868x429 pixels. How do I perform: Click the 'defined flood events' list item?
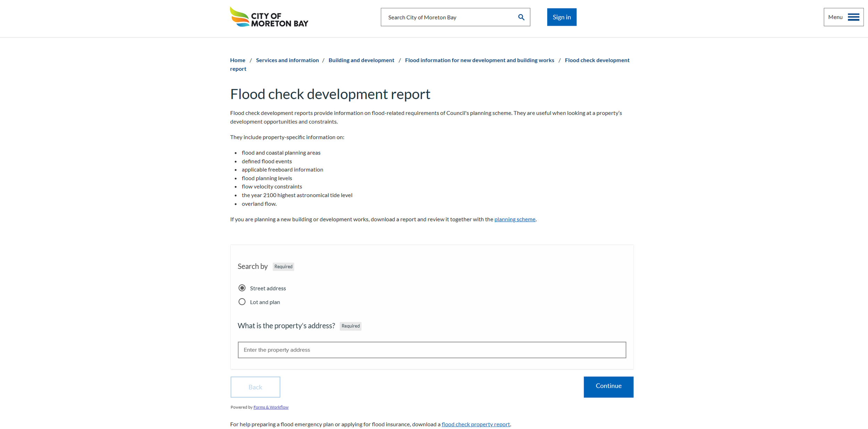tap(267, 161)
